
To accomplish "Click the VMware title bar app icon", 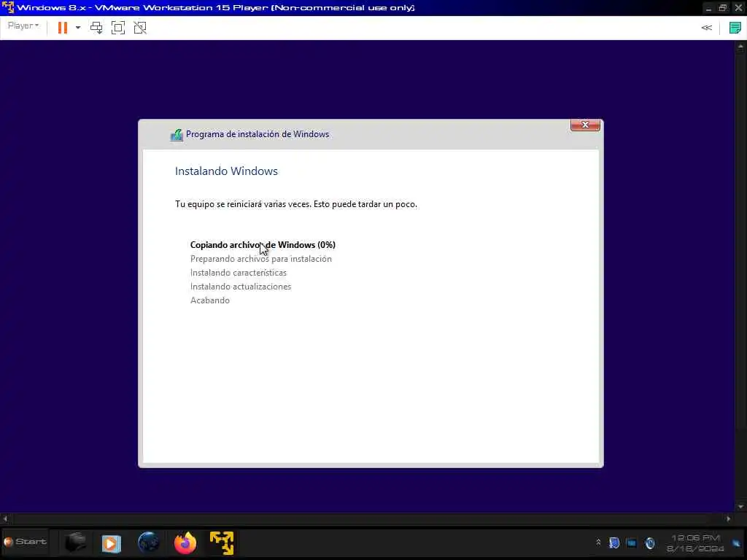I will click(x=7, y=7).
